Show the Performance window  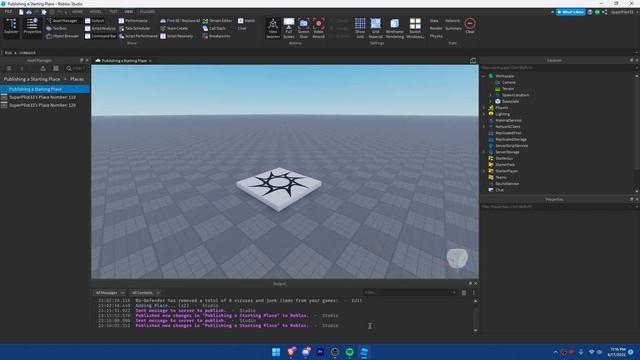click(133, 20)
